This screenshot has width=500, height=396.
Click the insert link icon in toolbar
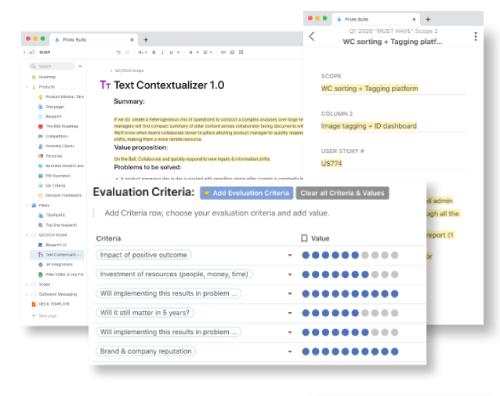223,52
